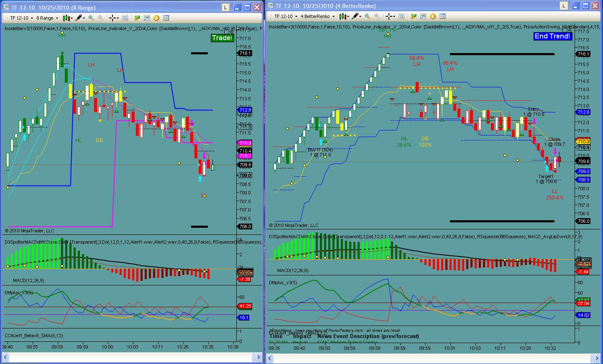Open drawing tools pencil in 8 Range window
Viewport: 603px width, 364px height.
click(78, 18)
